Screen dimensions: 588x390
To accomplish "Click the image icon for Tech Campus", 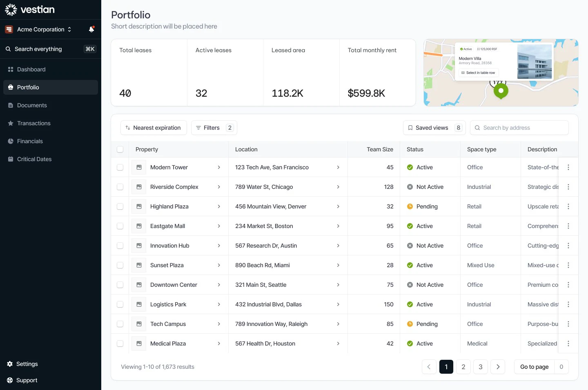I will pos(139,324).
